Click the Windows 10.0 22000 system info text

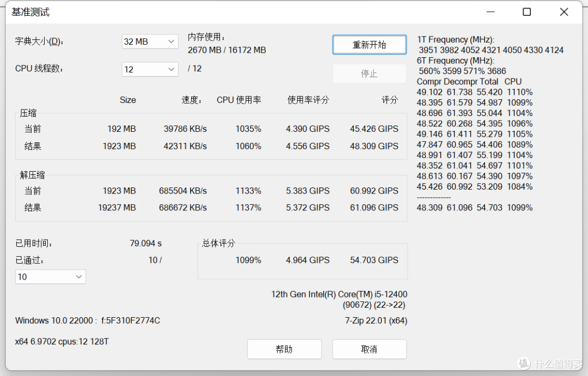point(88,321)
